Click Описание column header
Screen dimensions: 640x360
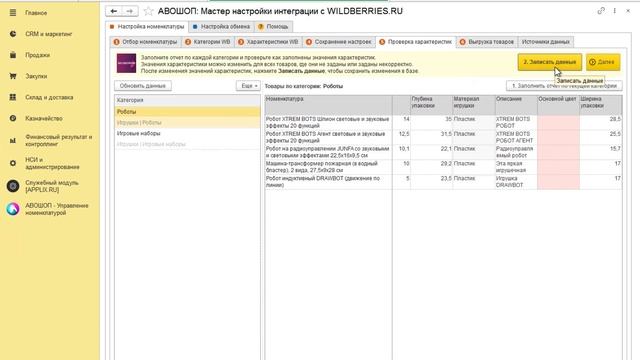click(516, 105)
